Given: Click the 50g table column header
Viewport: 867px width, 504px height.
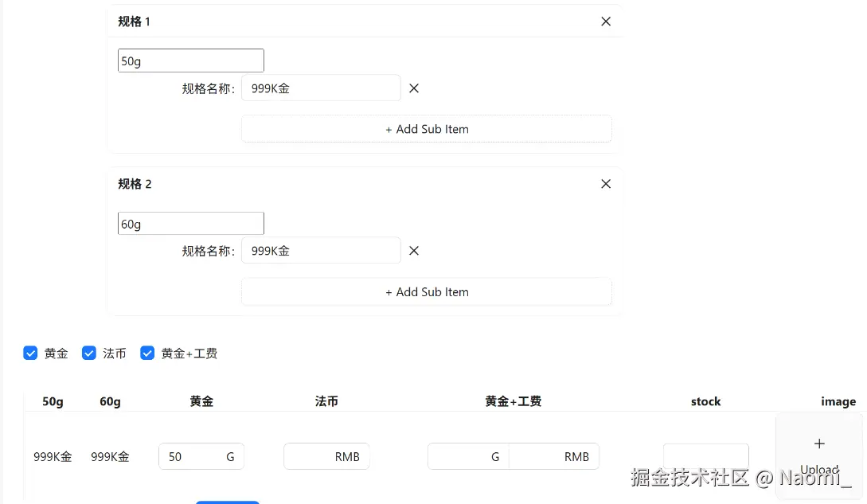Looking at the screenshot, I should [x=53, y=401].
